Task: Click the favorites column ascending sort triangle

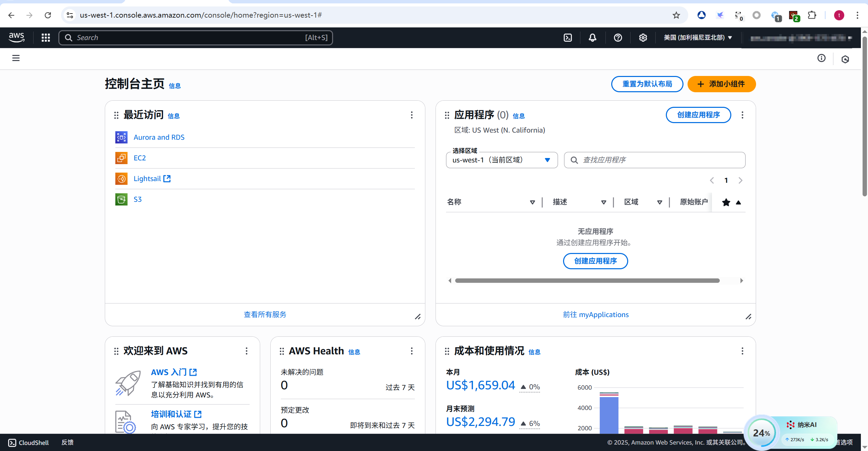Action: tap(738, 202)
